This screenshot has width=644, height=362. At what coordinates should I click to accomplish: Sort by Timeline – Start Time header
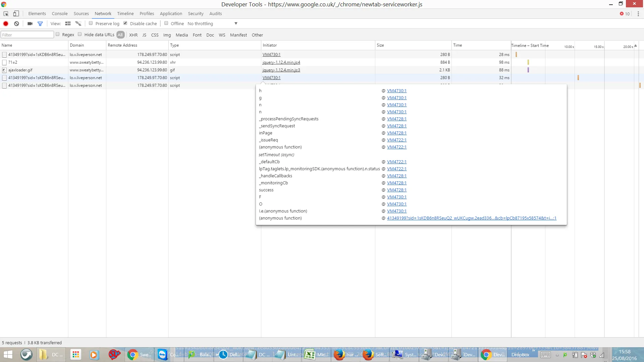pos(530,45)
